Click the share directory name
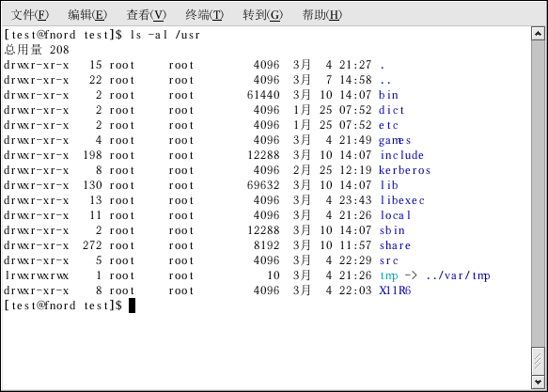The height and width of the screenshot is (392, 548). [x=395, y=245]
